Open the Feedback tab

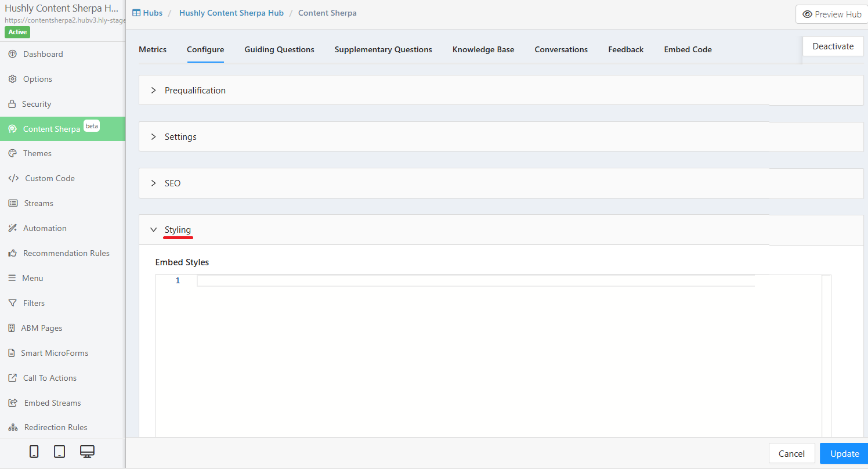(626, 49)
